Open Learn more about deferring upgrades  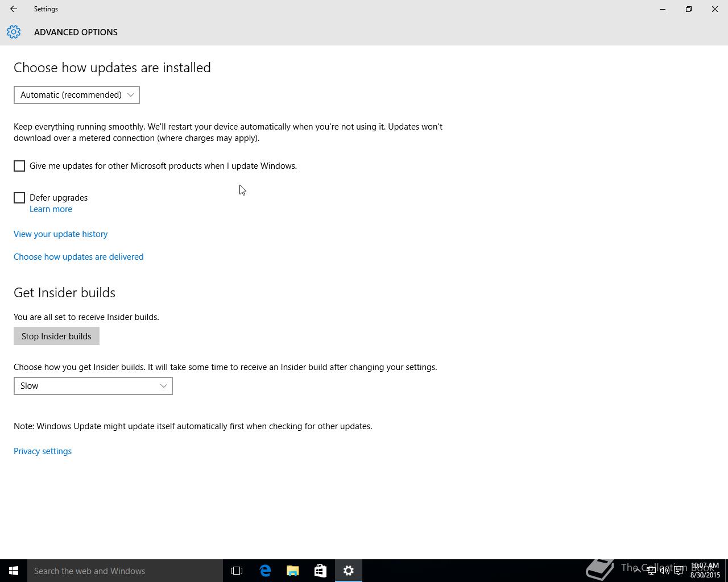coord(51,209)
